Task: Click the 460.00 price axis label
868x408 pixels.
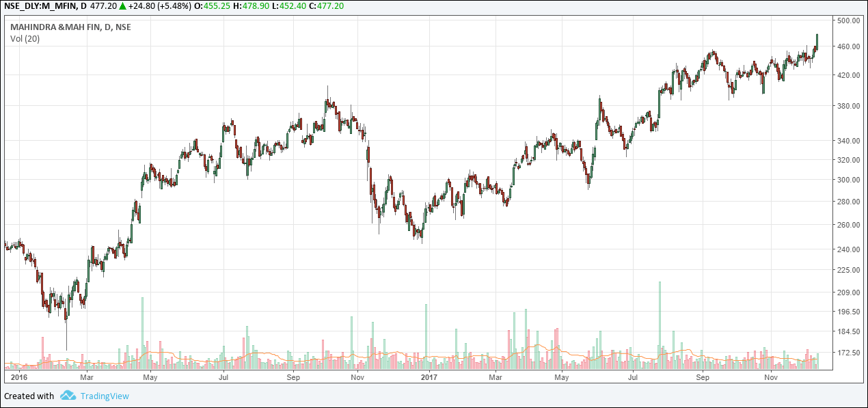Action: tap(847, 46)
